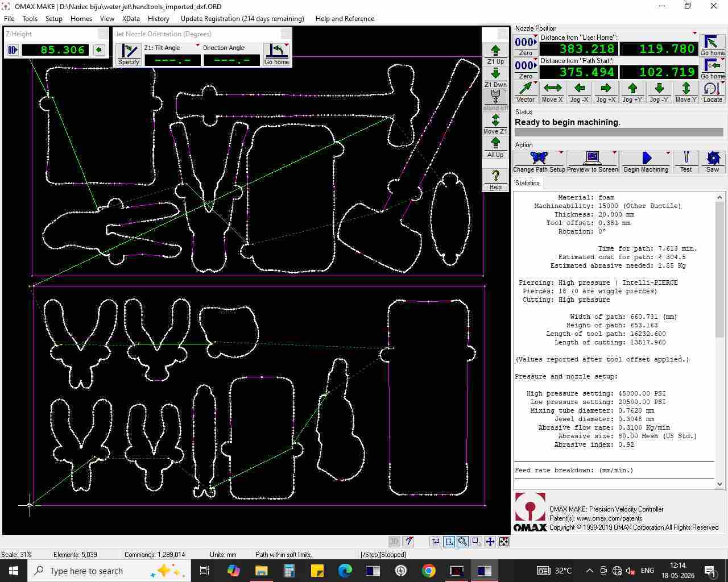Go home to User Home position

[712, 45]
